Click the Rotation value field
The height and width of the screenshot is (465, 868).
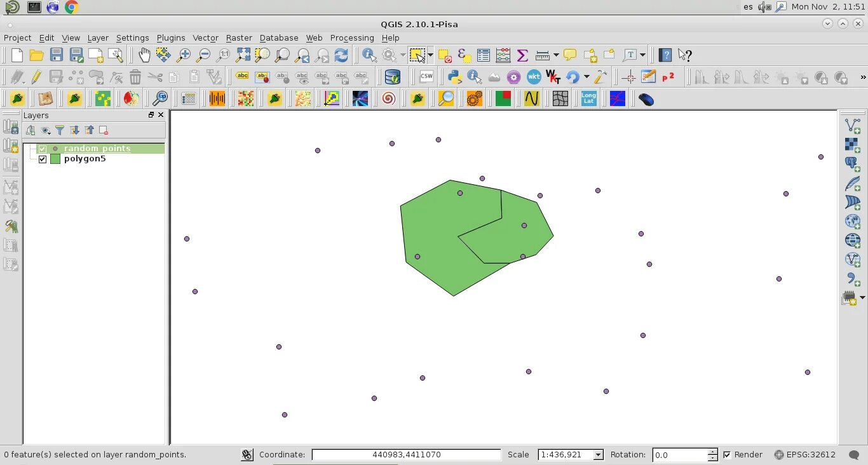680,455
